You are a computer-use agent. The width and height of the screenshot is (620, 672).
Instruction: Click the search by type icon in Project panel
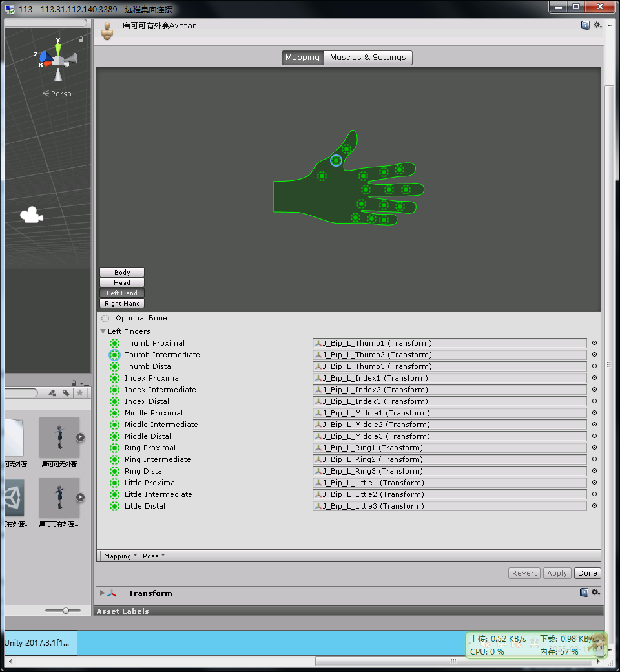point(52,393)
